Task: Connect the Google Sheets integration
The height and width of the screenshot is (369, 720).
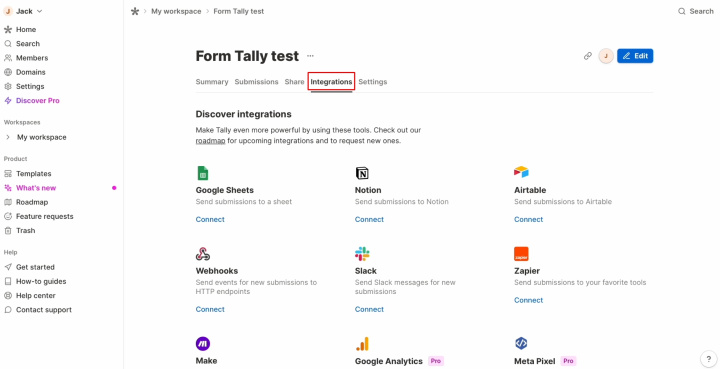Action: tap(210, 219)
